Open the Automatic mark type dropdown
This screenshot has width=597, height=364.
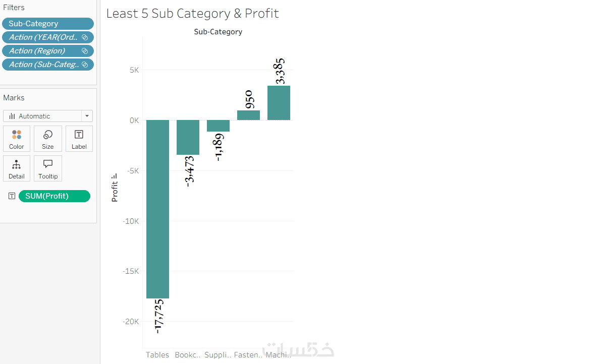coord(87,116)
